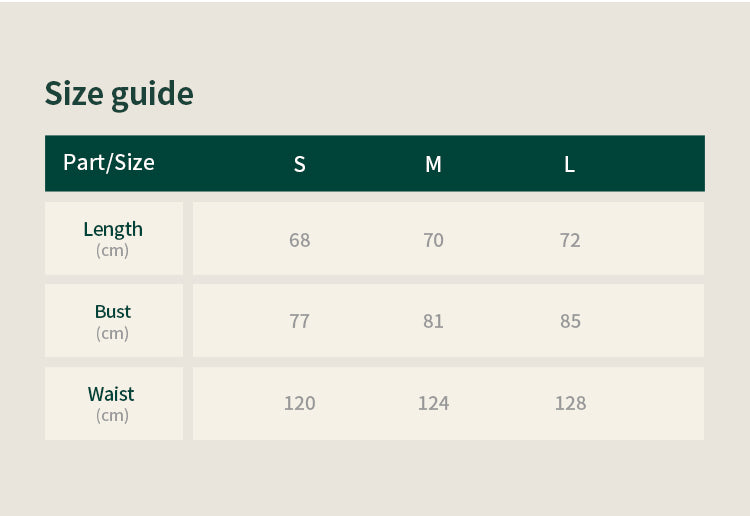
Task: Click the M size column header
Action: click(433, 165)
